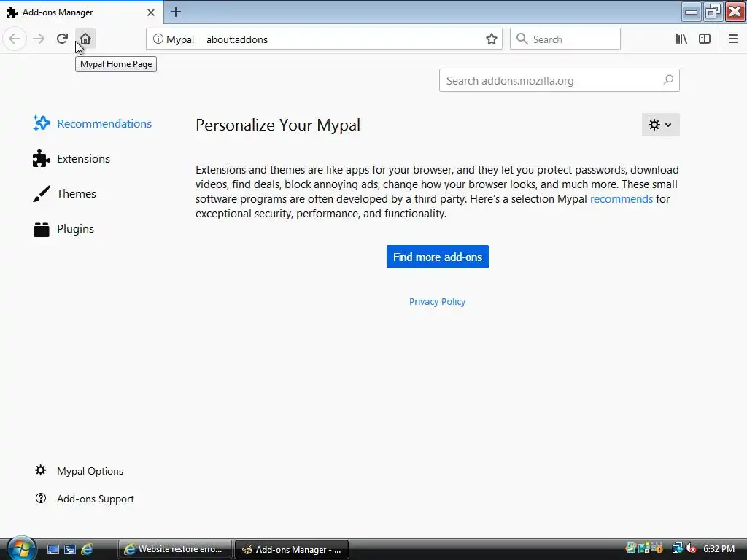Open a new tab with plus button
This screenshot has height=560, width=747.
[176, 12]
